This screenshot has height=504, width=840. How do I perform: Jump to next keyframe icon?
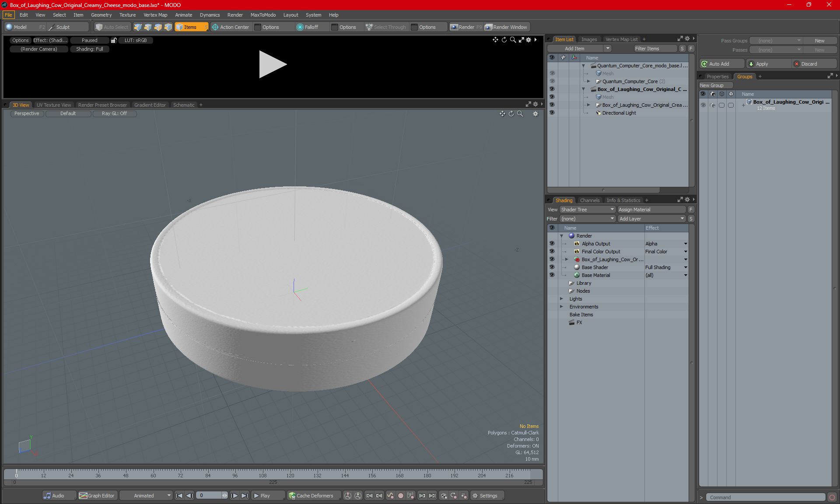coord(422,496)
